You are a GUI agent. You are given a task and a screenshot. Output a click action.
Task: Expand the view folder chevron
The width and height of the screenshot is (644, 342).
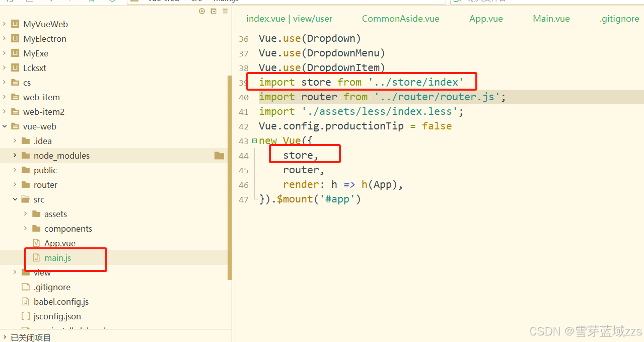click(x=15, y=272)
